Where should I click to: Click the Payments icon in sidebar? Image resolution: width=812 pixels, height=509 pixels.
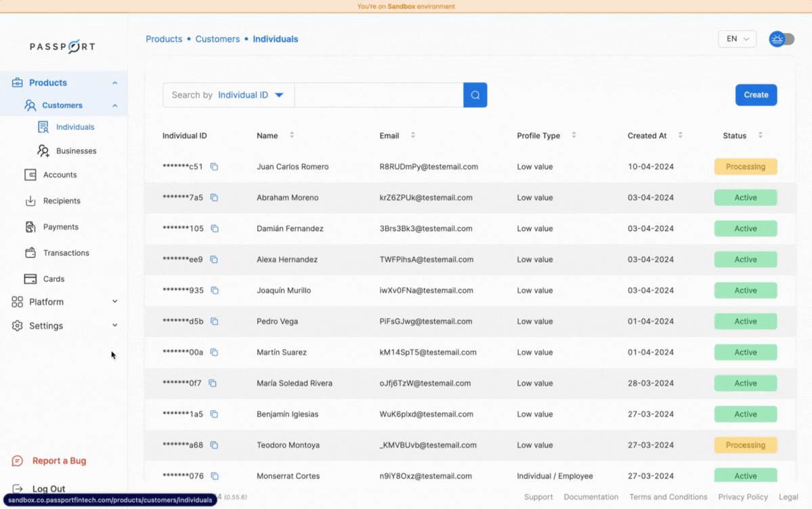coord(30,226)
